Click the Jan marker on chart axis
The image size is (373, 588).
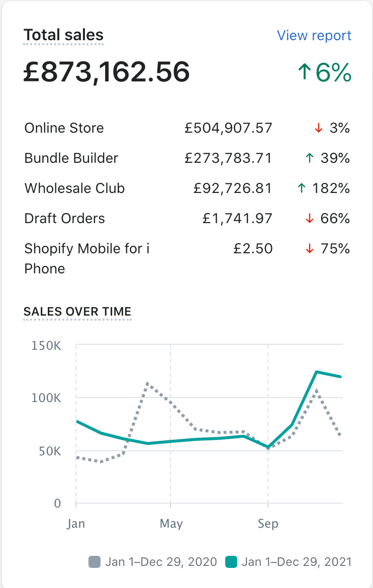(x=76, y=524)
